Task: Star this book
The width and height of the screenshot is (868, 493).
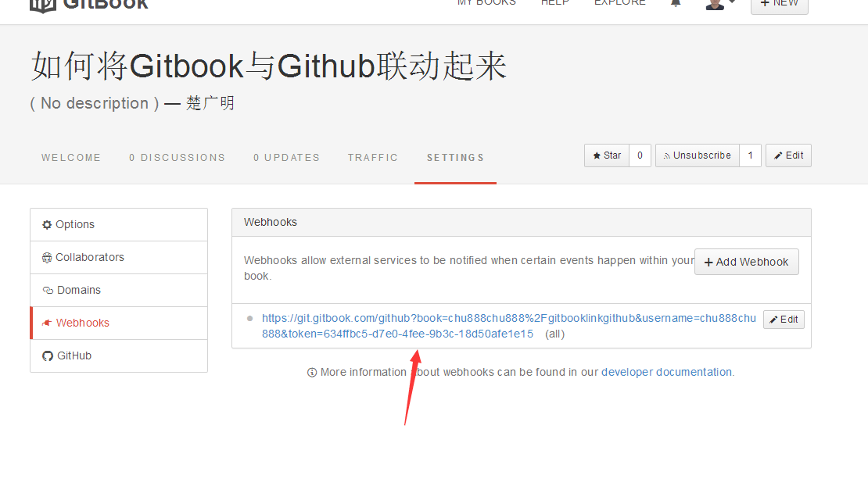Action: coord(607,155)
